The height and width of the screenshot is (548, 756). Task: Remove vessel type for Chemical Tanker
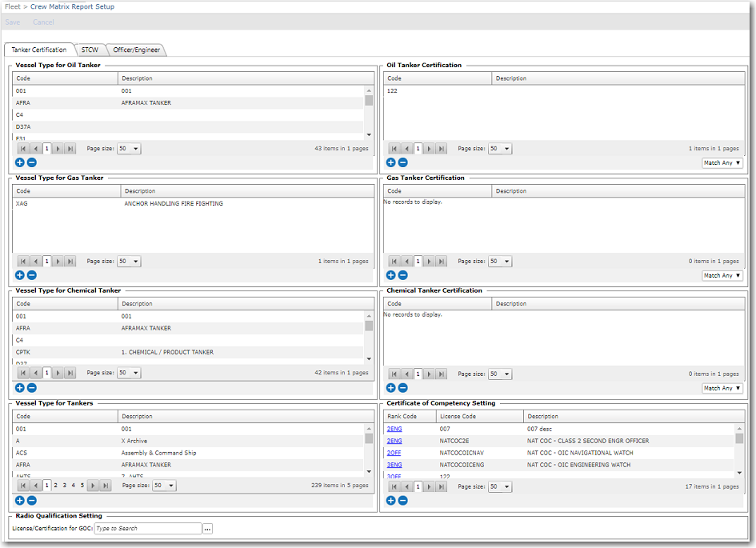click(31, 388)
